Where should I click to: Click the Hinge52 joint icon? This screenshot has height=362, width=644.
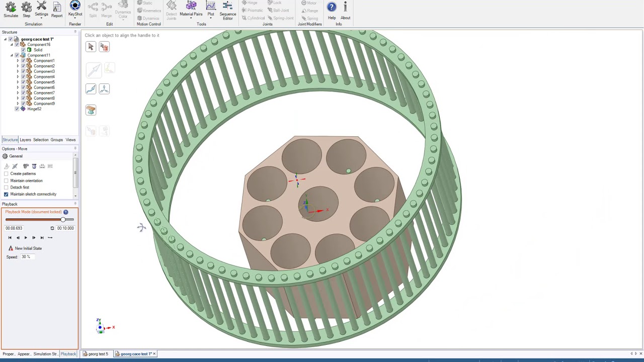[23, 109]
